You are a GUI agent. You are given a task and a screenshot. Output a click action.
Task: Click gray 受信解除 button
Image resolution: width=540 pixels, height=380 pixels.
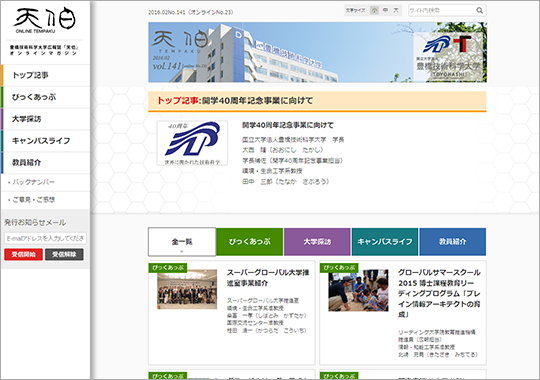(64, 255)
